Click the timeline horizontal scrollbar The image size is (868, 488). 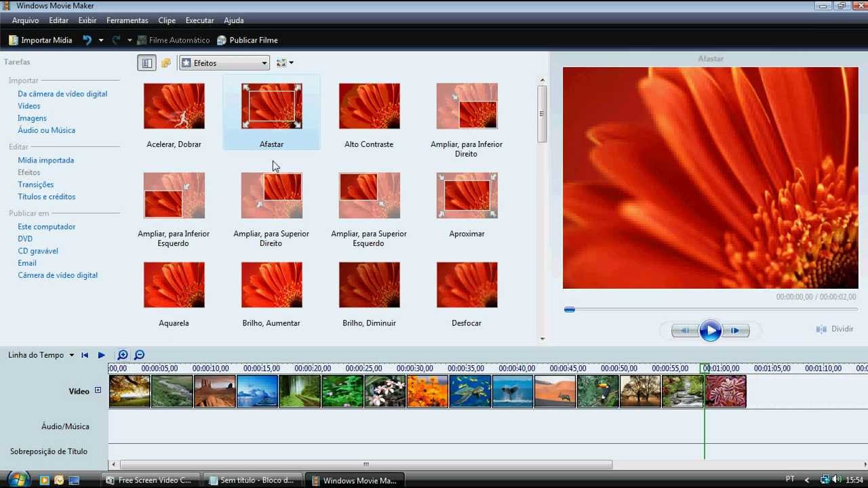point(366,465)
